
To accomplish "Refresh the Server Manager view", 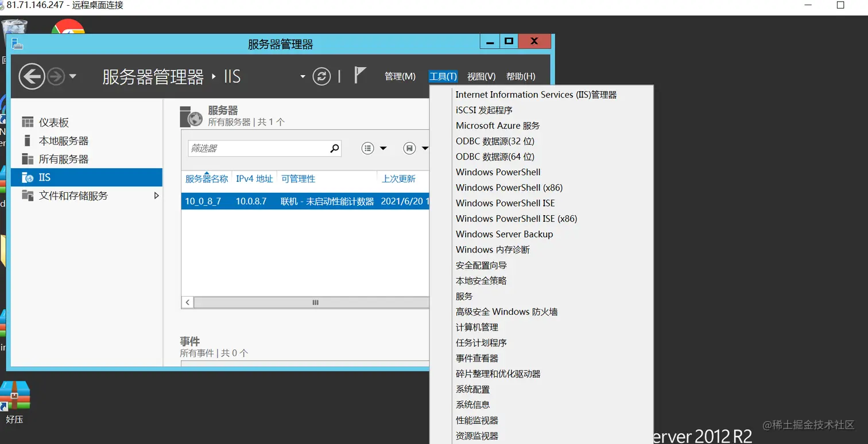I will [x=321, y=76].
